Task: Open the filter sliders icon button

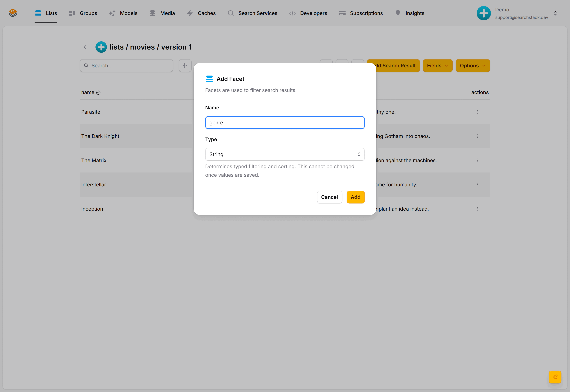Action: (185, 66)
